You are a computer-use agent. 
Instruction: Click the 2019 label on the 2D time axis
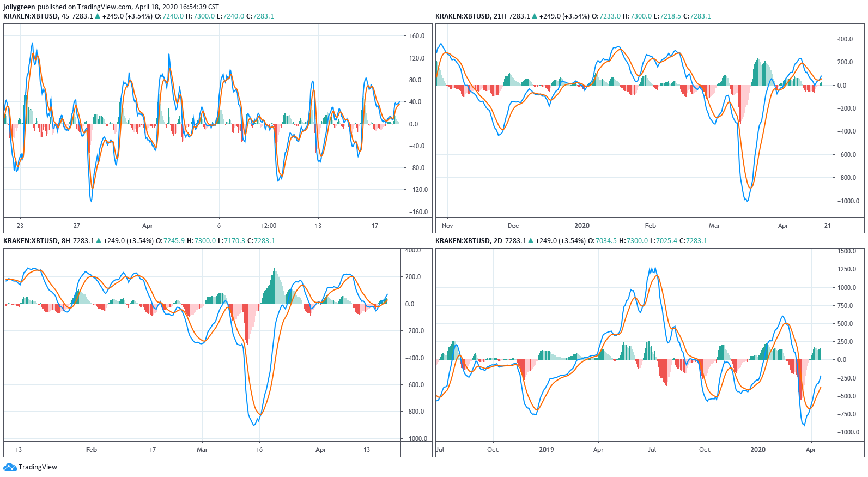[x=547, y=450]
